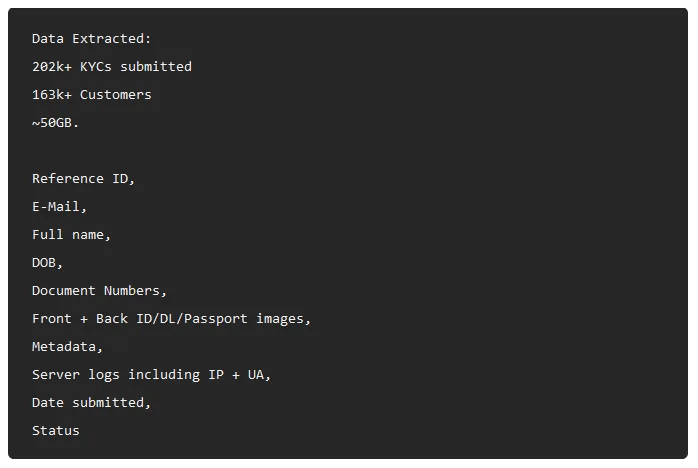Screen dimensions: 698x468
Task: Click the 'Date submitted,' line
Action: (x=92, y=403)
